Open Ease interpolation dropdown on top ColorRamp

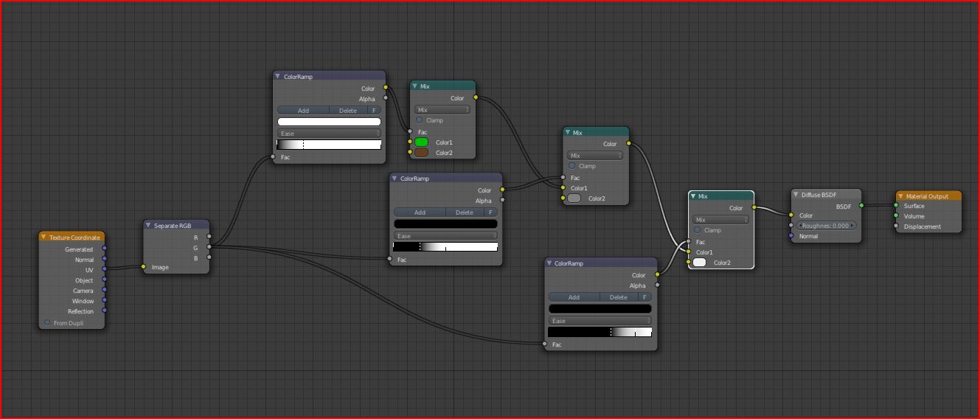329,134
